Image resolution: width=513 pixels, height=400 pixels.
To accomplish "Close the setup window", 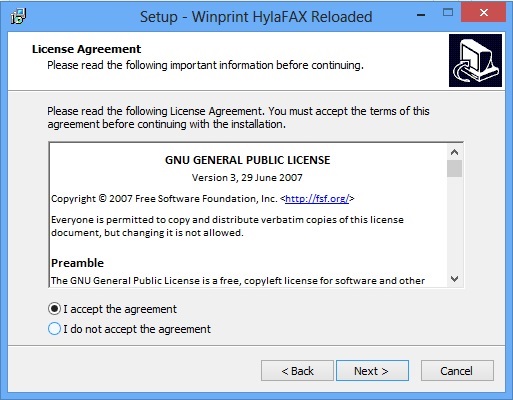I will coord(483,13).
